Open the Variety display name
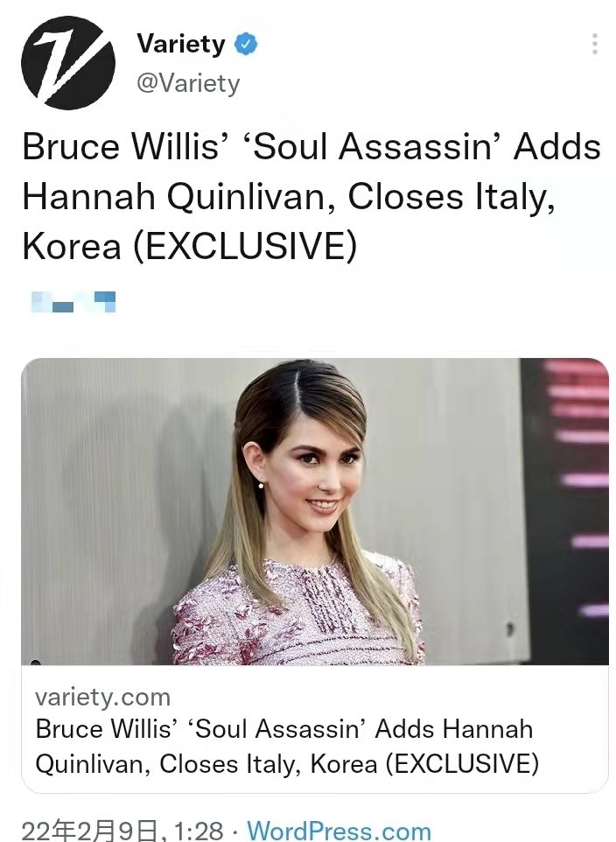This screenshot has width=616, height=842. click(181, 44)
